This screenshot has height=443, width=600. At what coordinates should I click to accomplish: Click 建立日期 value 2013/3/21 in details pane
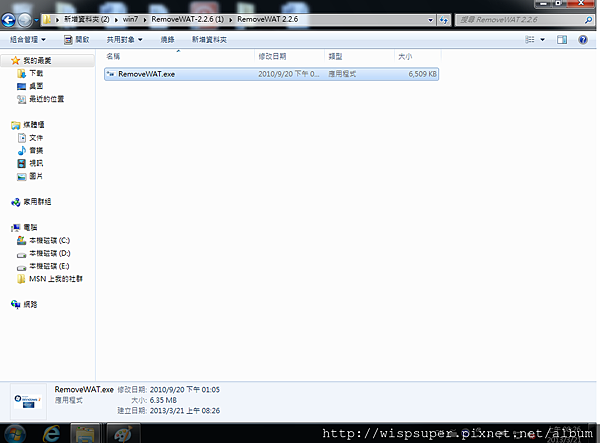point(184,410)
